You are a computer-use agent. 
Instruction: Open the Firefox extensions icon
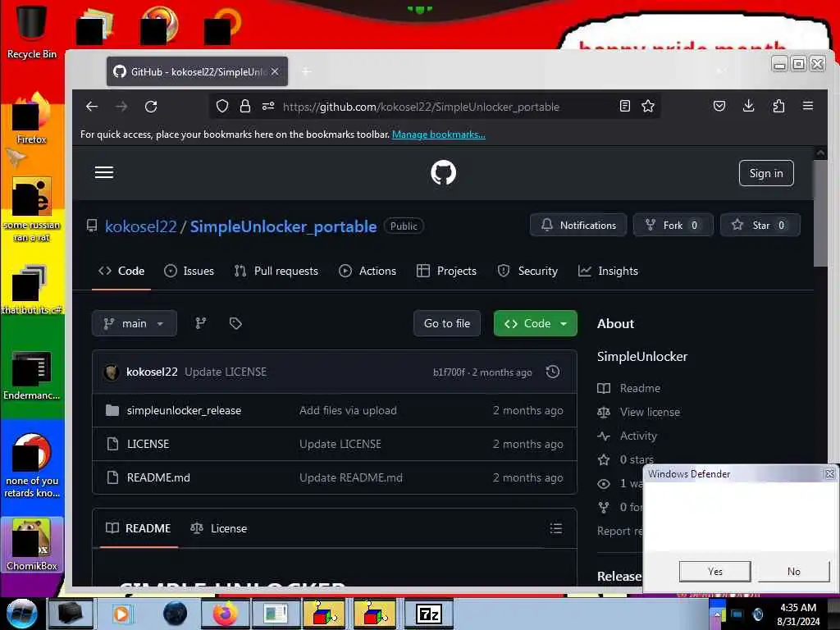coord(778,106)
